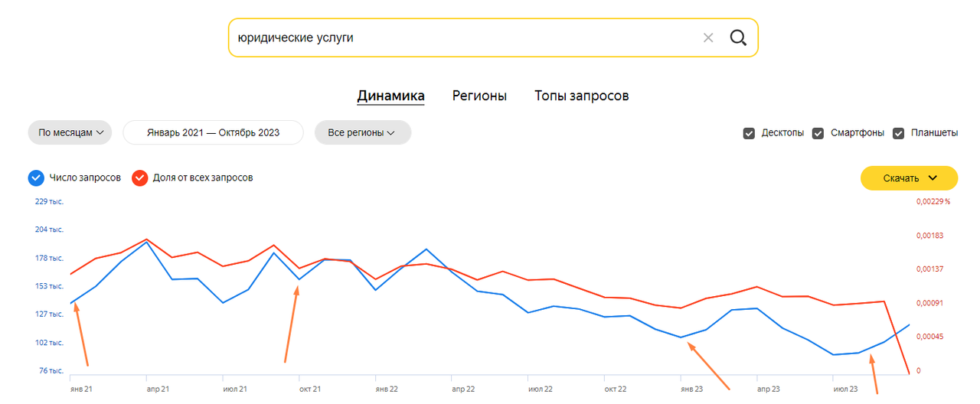
Task: Click the chevron next to По месяцам
Action: click(x=100, y=132)
